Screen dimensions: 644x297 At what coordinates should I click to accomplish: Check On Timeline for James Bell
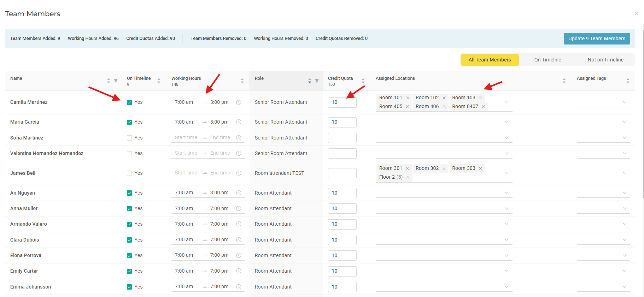(129, 173)
